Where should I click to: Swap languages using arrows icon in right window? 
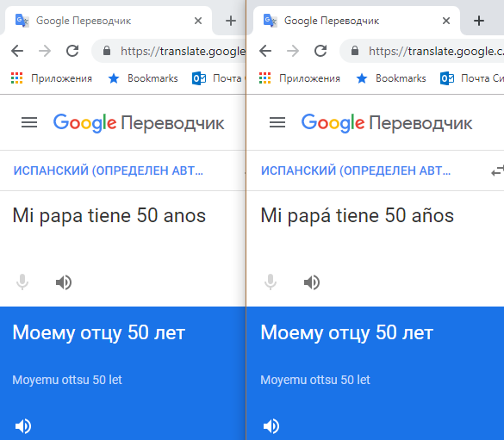[x=498, y=170]
